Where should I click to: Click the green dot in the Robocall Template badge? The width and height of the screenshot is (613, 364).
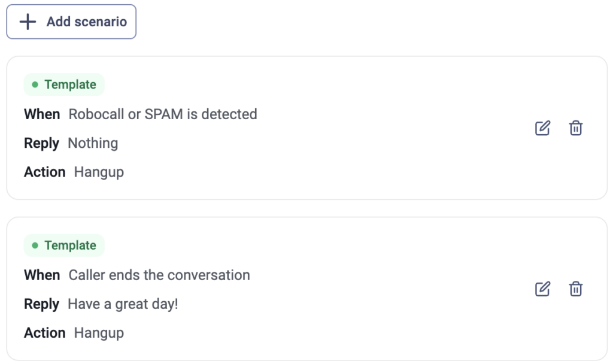tap(35, 84)
